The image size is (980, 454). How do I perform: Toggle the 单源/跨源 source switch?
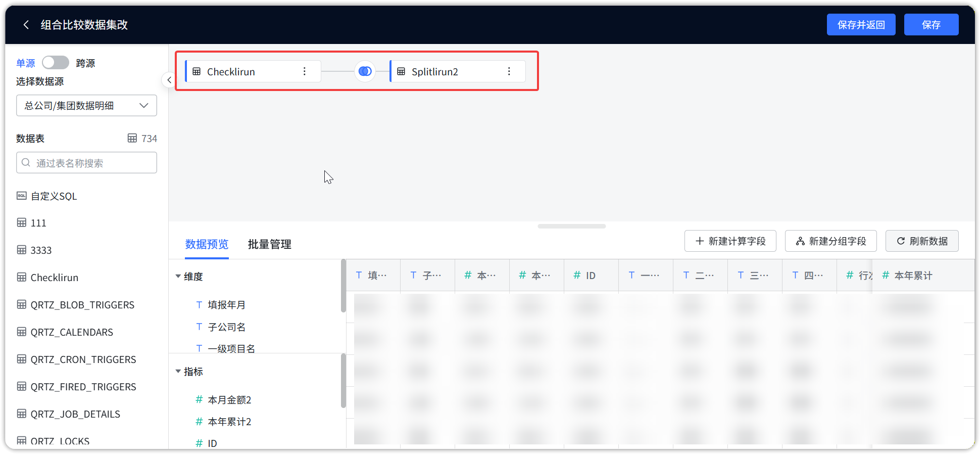click(x=56, y=63)
